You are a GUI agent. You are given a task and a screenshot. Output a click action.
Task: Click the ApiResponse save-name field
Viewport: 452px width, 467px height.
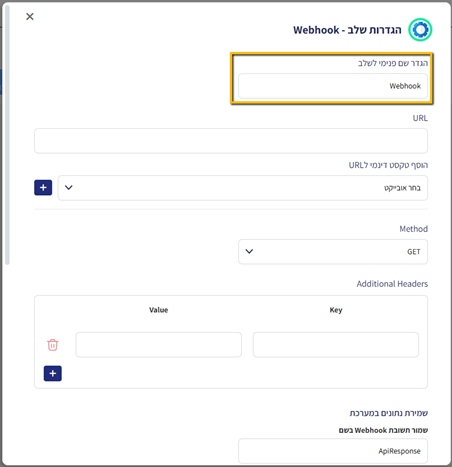click(333, 451)
